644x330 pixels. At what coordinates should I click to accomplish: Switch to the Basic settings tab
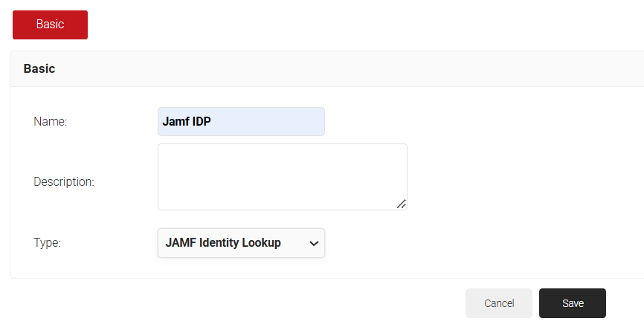[50, 25]
